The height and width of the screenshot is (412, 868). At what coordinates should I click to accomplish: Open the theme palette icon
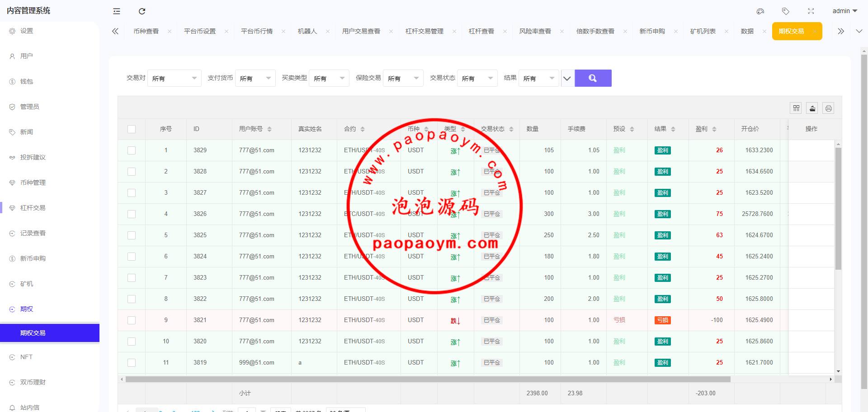[760, 11]
